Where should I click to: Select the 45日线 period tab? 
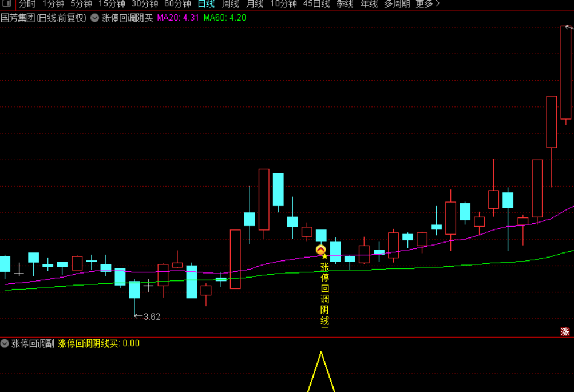click(316, 5)
